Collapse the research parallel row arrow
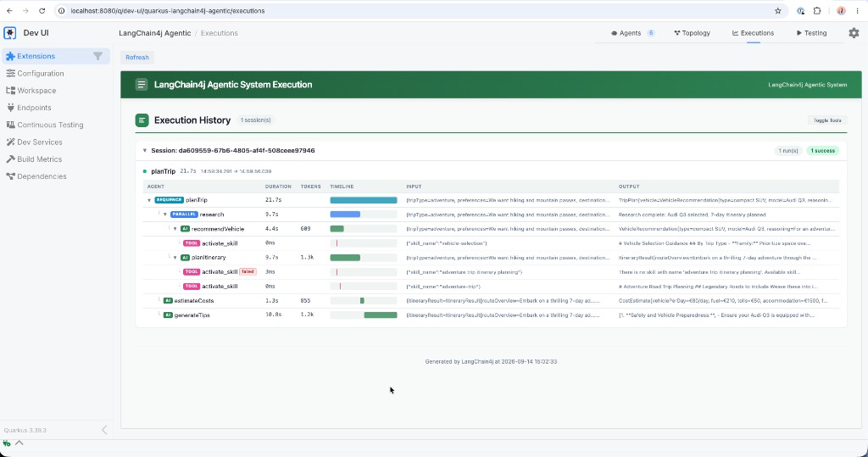The image size is (868, 457). click(165, 215)
